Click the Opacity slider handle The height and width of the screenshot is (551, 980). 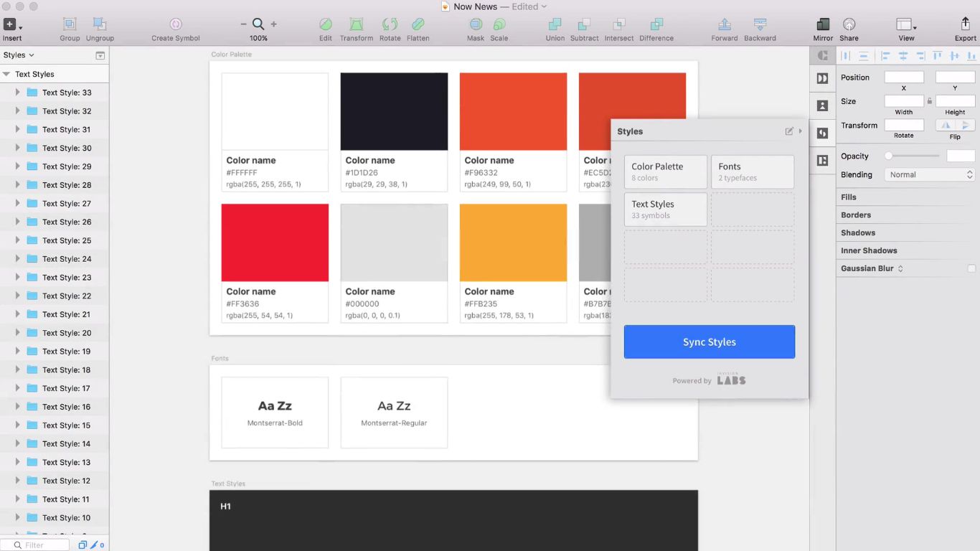889,156
